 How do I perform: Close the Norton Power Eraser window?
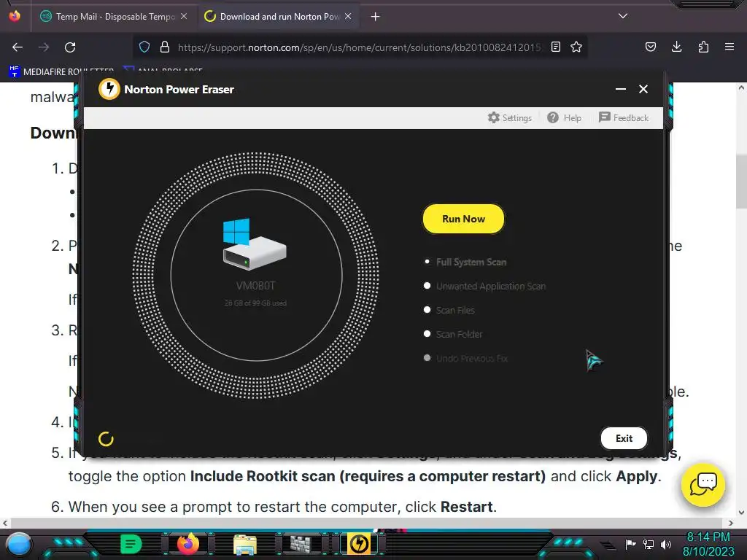point(643,89)
